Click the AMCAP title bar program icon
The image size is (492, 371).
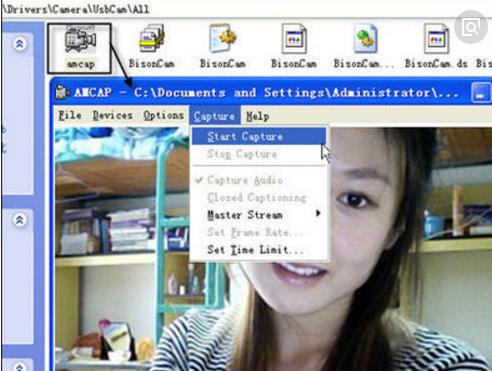tap(62, 92)
